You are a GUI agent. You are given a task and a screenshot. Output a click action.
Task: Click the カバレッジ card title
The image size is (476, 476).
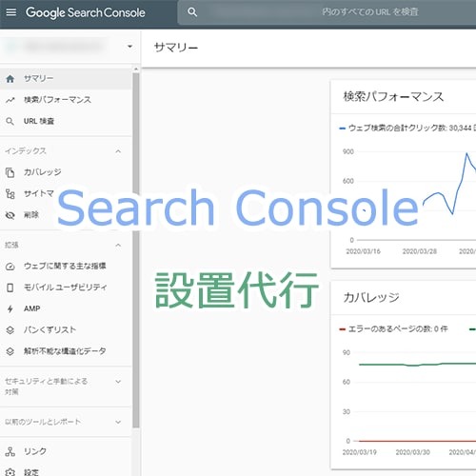pyautogui.click(x=371, y=298)
